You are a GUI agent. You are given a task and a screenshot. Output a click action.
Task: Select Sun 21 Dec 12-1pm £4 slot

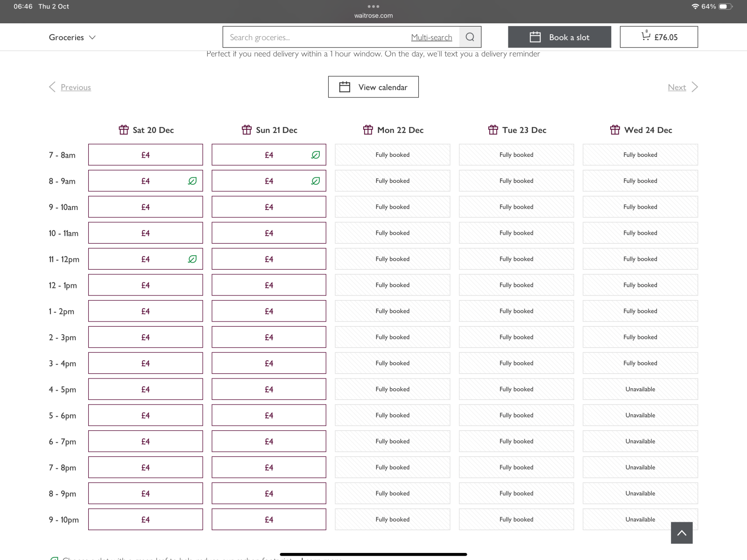pos(269,285)
